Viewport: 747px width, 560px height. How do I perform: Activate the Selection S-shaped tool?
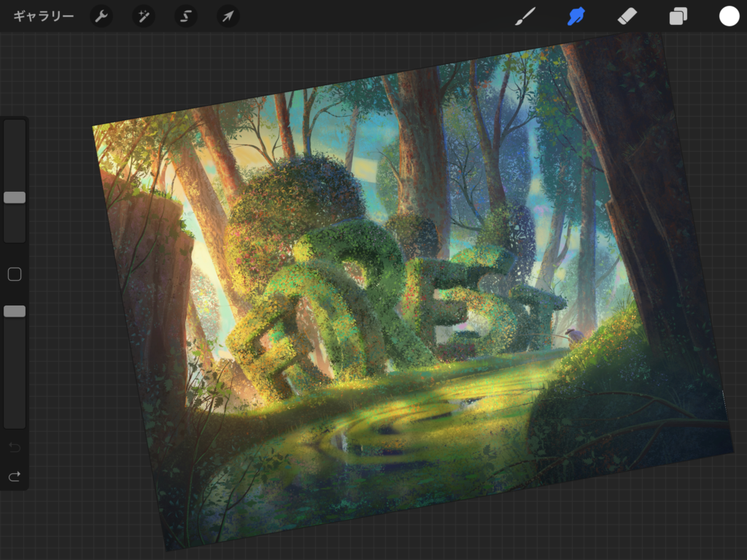click(186, 16)
